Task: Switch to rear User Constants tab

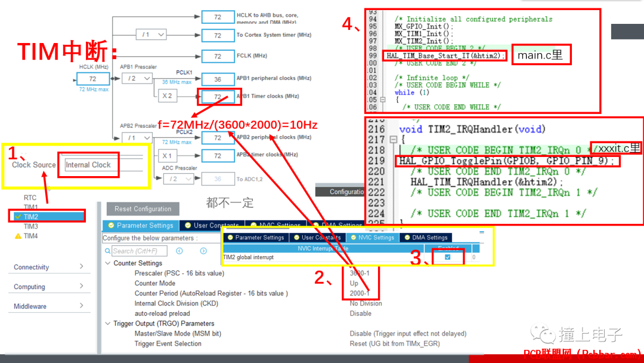Action: [212, 225]
